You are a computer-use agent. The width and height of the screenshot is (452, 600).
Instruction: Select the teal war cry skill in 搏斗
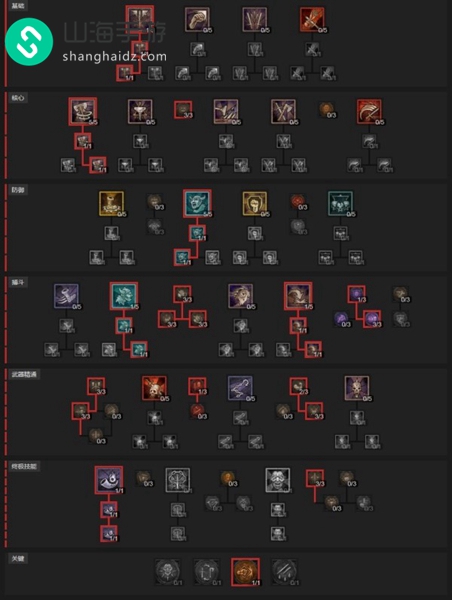pos(124,296)
